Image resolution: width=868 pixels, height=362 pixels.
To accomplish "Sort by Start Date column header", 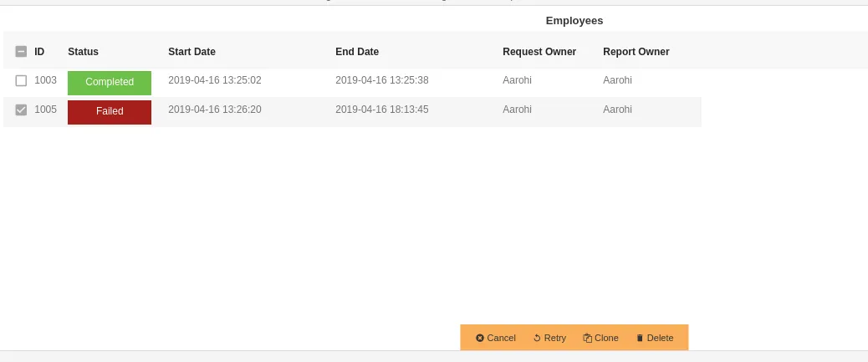I will click(x=191, y=52).
